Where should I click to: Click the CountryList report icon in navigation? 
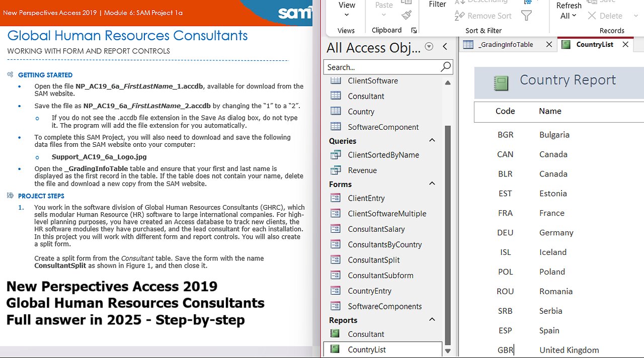pos(335,349)
